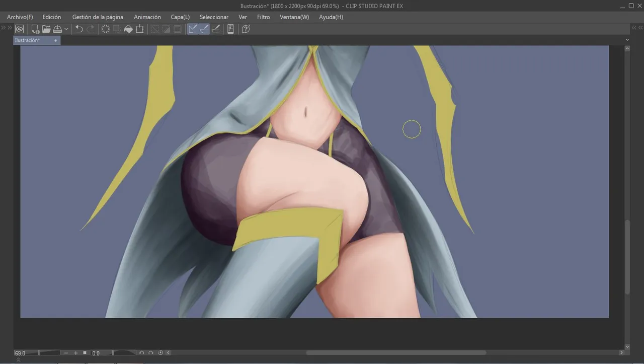Expand second left palette dock arrows
Image resolution: width=644 pixels, height=364 pixels.
[10, 28]
